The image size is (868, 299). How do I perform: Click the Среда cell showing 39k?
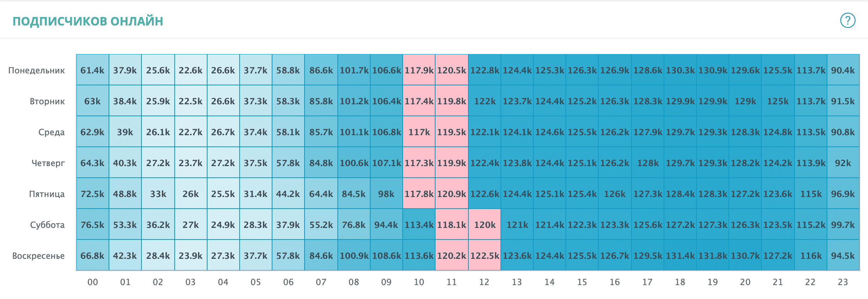(x=125, y=132)
